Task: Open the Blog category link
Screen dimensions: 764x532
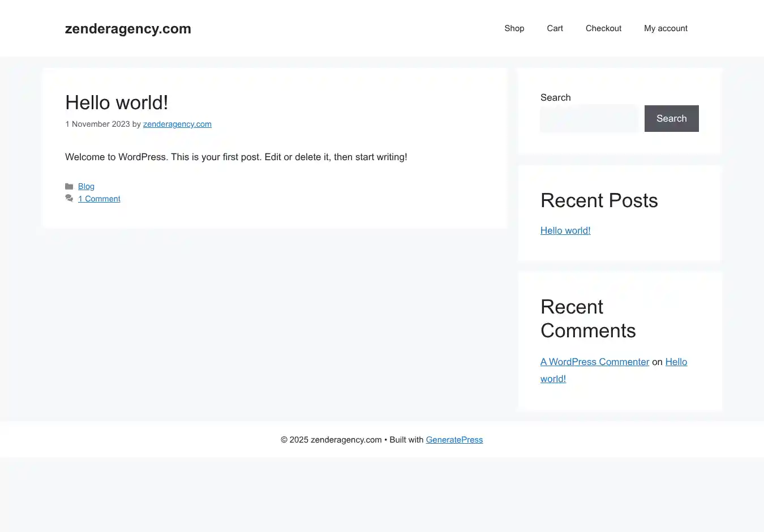Action: 86,187
